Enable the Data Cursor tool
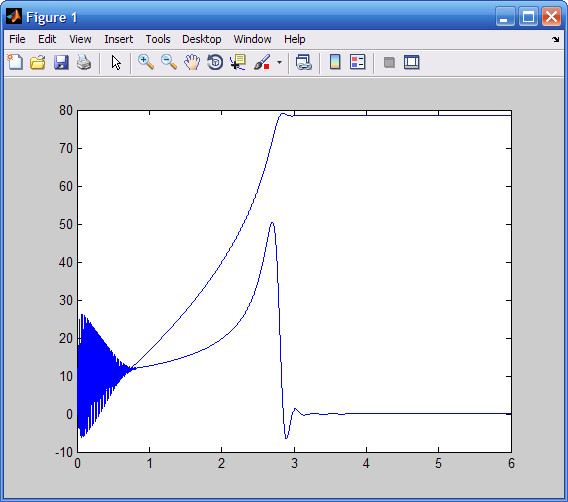The image size is (568, 502). [238, 62]
